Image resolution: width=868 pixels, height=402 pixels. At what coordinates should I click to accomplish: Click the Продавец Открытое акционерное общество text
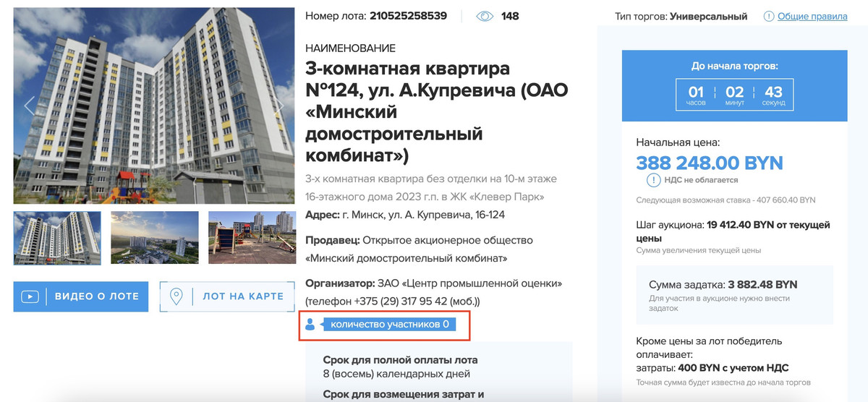(419, 249)
